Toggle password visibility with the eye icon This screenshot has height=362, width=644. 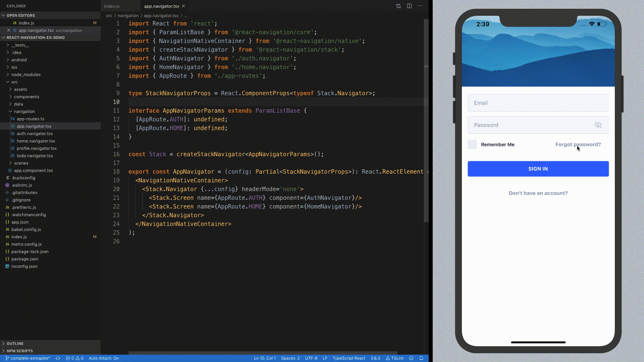598,125
